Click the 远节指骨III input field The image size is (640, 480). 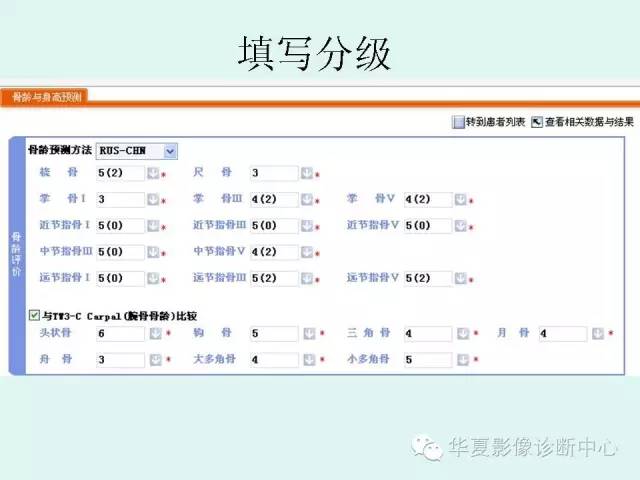point(274,278)
